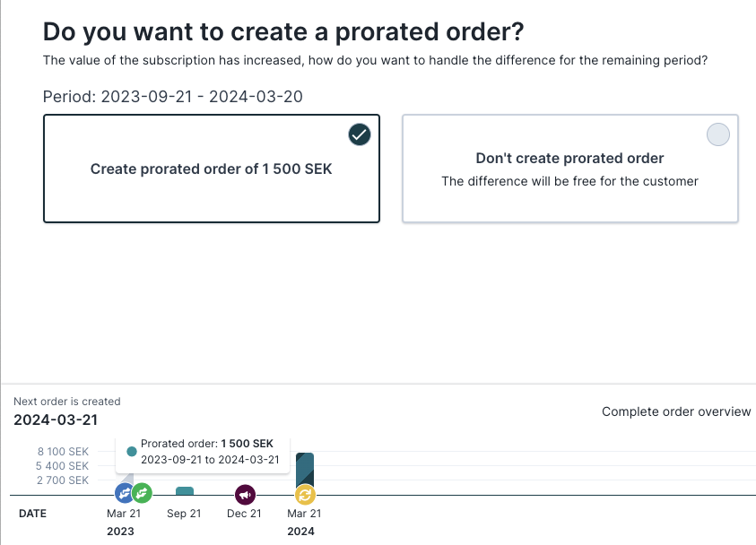Click the yellow renewal icon at Mar 21
The width and height of the screenshot is (756, 545).
(305, 495)
